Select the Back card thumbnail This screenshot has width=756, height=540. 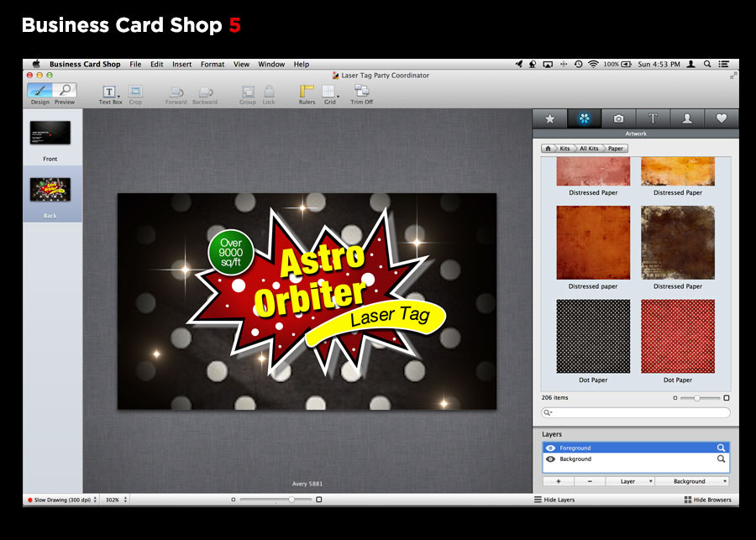[50, 190]
